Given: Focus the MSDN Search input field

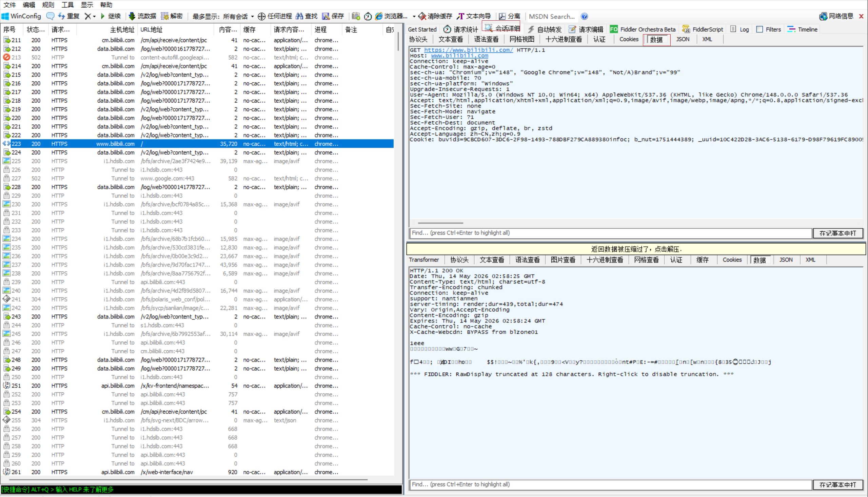Looking at the screenshot, I should point(552,16).
